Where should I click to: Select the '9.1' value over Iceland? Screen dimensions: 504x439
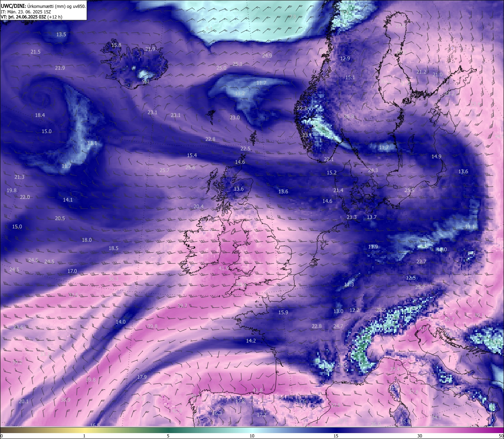pos(146,82)
